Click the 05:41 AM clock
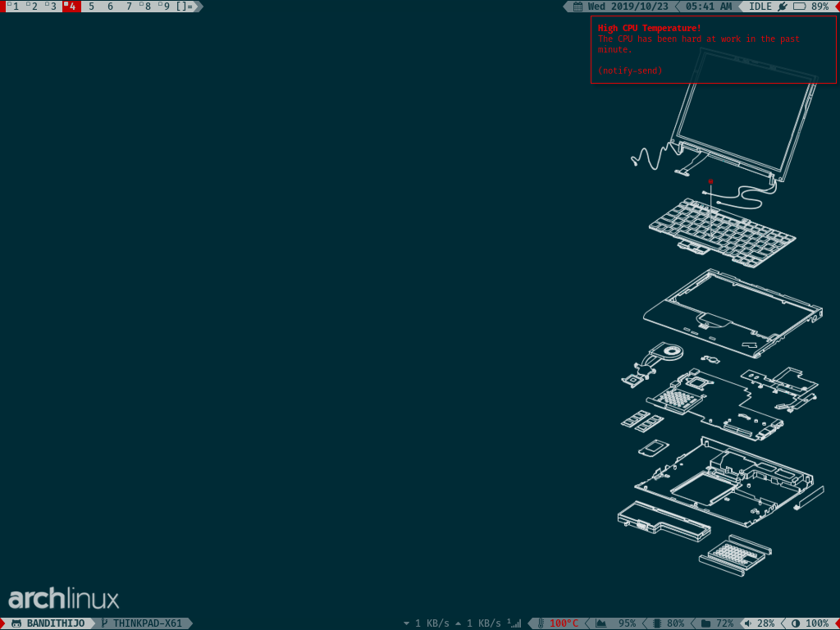This screenshot has height=630, width=840. [x=709, y=7]
